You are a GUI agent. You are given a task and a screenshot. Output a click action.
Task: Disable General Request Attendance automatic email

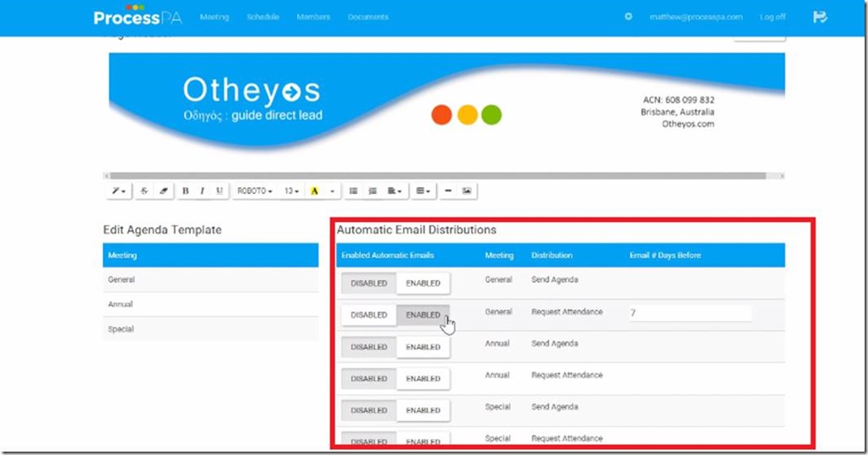click(369, 315)
